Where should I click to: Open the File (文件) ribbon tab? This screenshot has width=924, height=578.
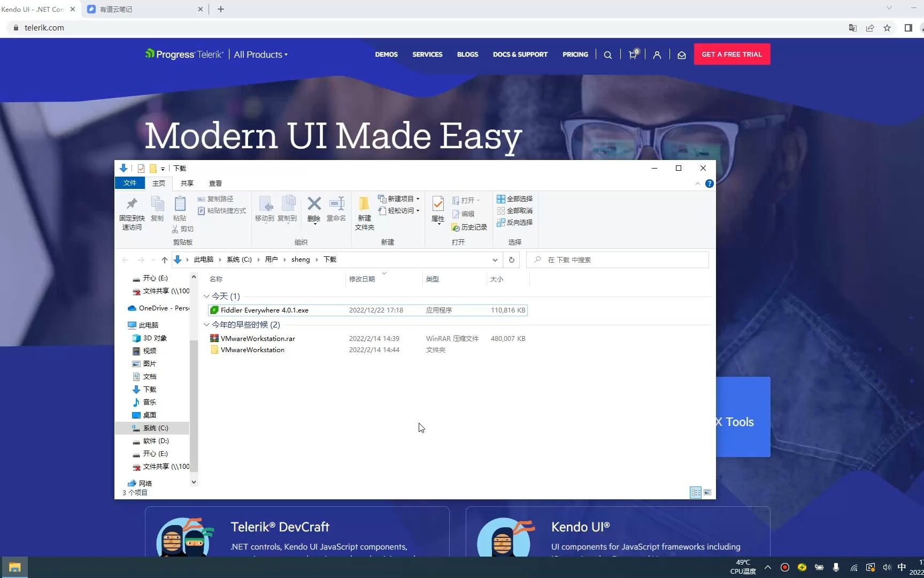pos(130,183)
